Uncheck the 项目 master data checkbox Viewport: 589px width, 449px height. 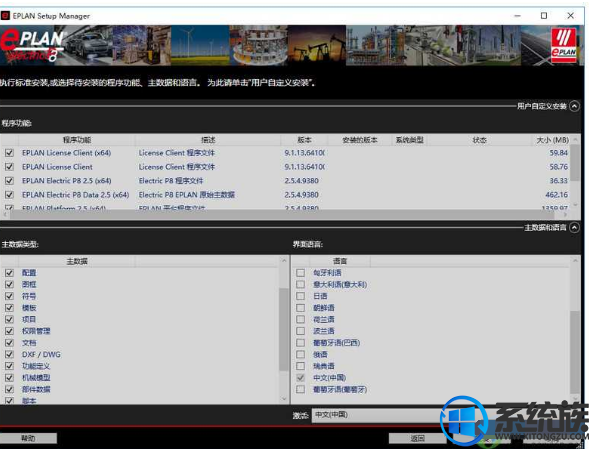tap(9, 319)
